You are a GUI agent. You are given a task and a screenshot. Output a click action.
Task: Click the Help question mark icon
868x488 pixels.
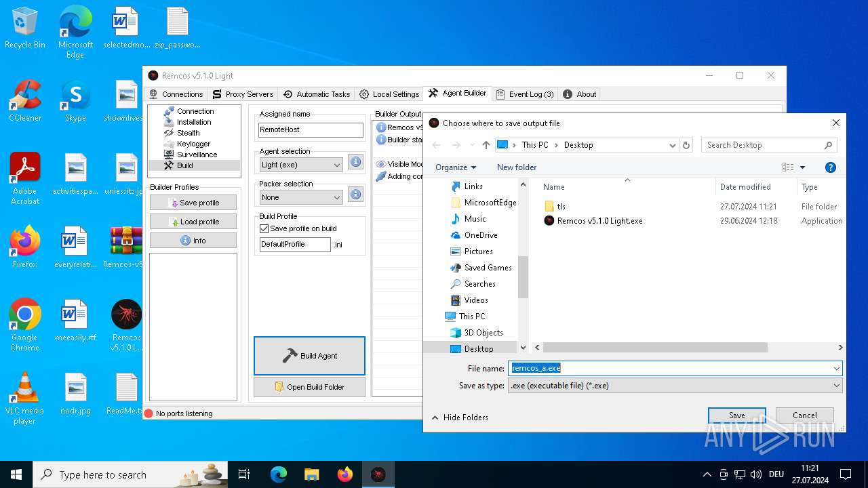pos(831,167)
